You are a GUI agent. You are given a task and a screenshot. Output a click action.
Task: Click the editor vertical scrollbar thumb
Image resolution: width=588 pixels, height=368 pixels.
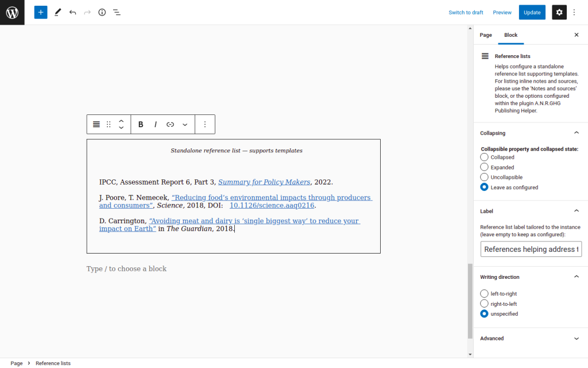pos(470,301)
